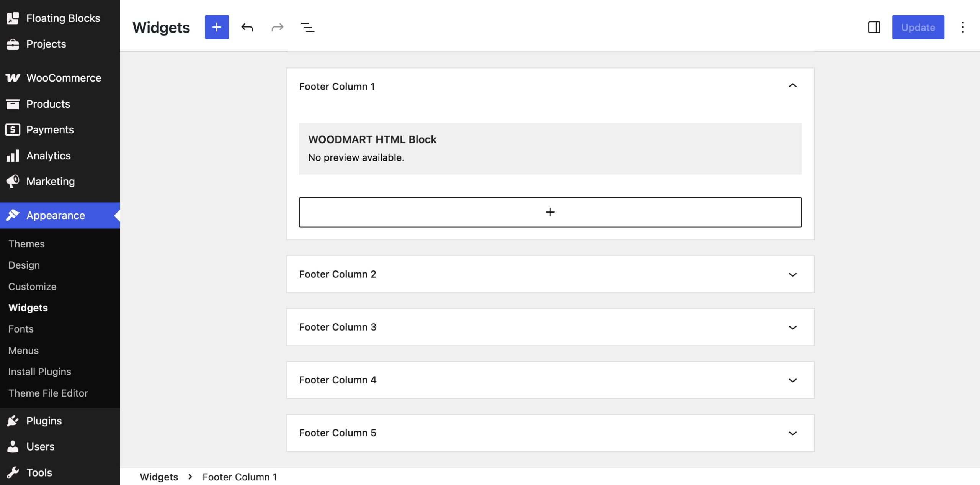The image size is (980, 485).
Task: Click the Update button
Action: [918, 27]
